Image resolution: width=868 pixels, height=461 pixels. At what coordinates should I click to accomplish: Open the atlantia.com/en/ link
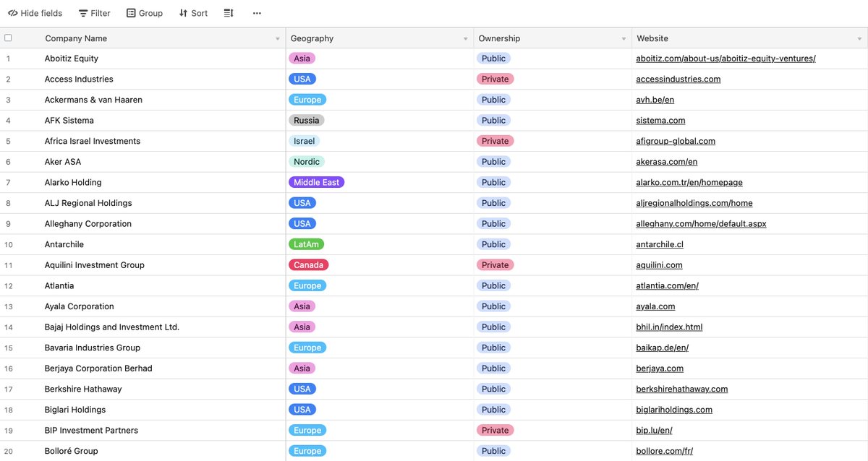(x=667, y=286)
